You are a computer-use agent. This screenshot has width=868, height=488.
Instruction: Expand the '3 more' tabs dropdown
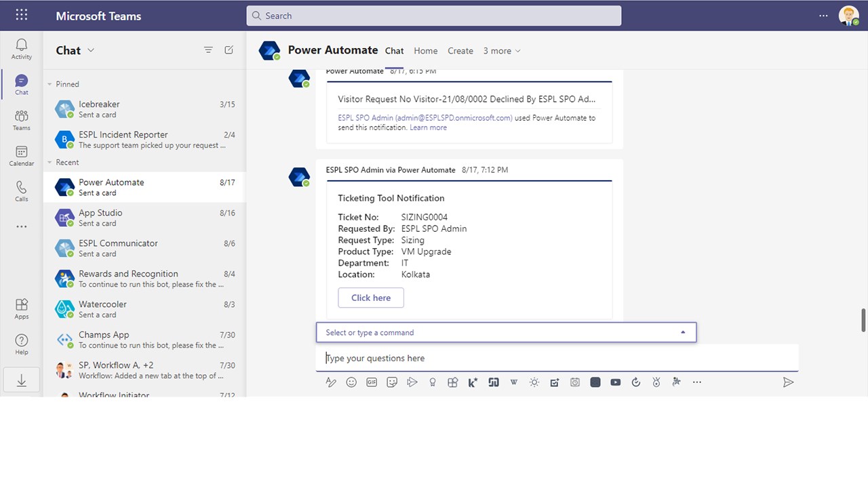(502, 51)
